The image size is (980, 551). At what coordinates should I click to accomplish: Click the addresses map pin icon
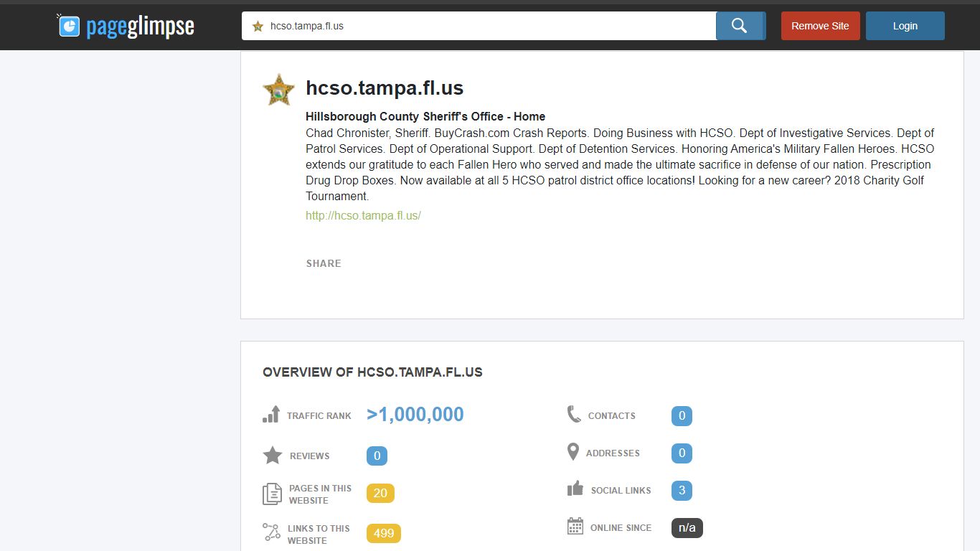tap(573, 452)
